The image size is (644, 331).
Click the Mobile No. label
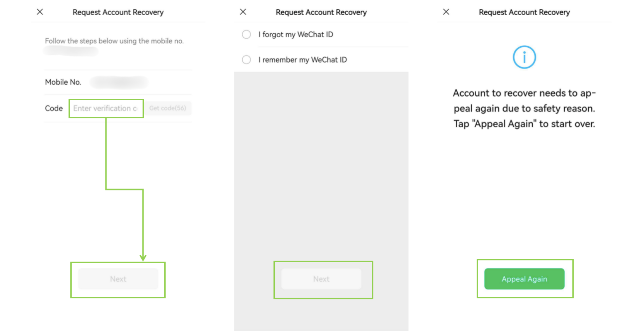pyautogui.click(x=63, y=82)
